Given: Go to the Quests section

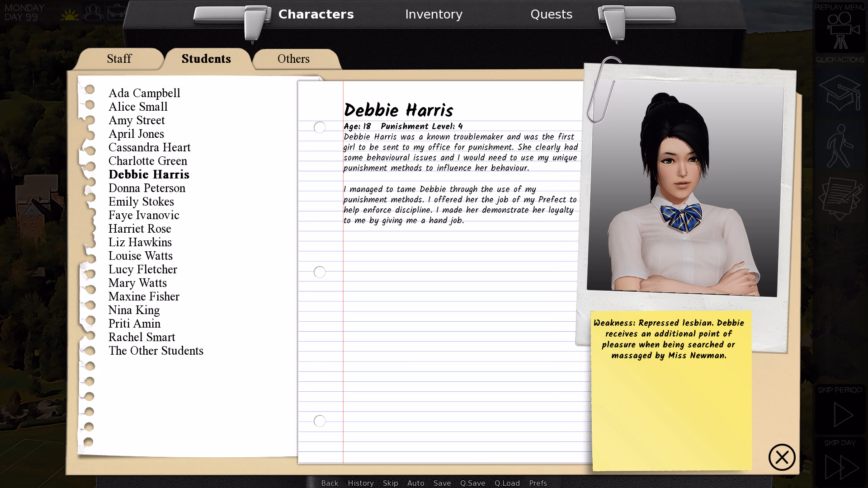Looking at the screenshot, I should pos(552,14).
